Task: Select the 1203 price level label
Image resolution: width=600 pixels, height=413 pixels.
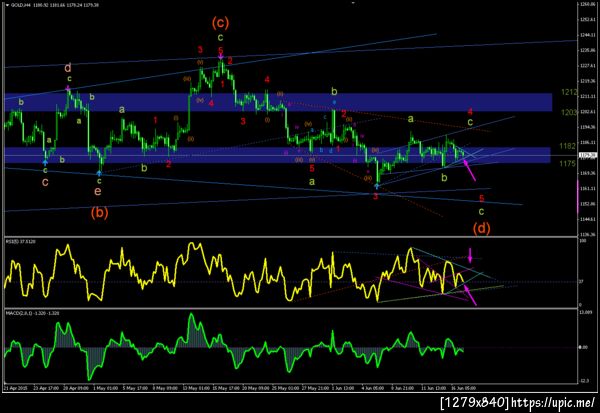Action: [x=569, y=112]
